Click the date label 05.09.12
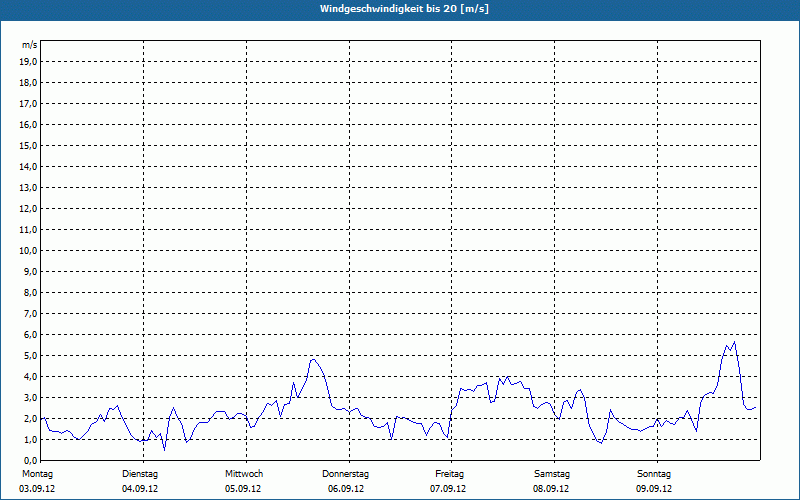800x500 pixels. pyautogui.click(x=243, y=489)
